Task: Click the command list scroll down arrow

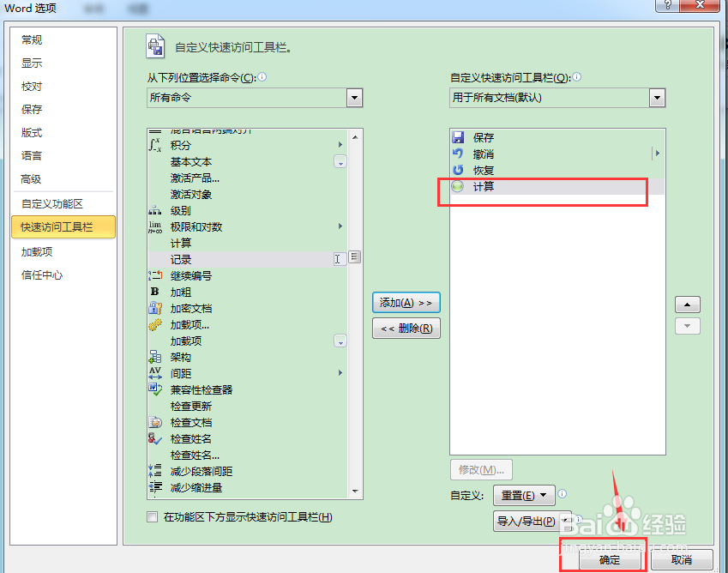Action: [355, 492]
